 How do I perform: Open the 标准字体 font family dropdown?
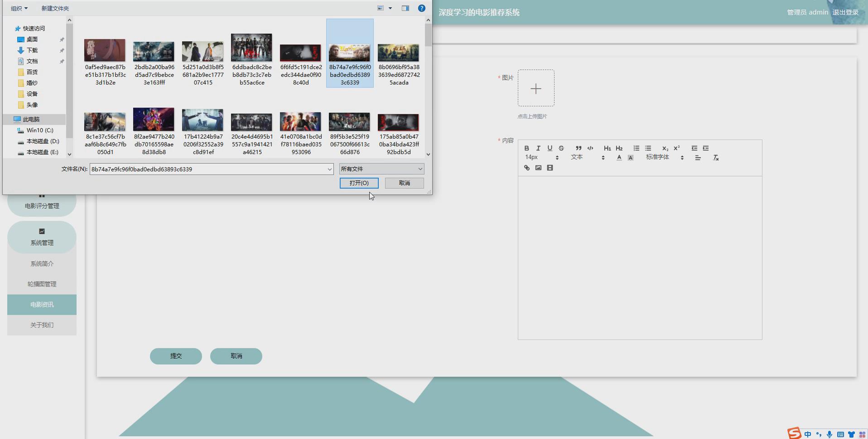[665, 157]
